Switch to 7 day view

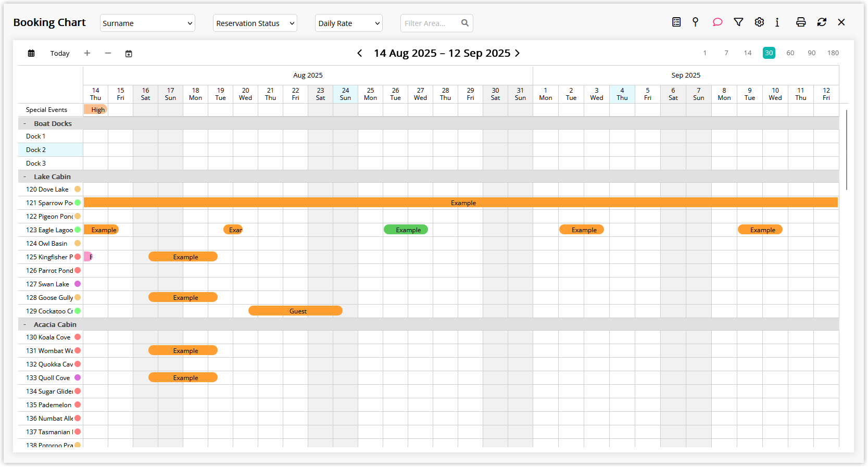(726, 53)
